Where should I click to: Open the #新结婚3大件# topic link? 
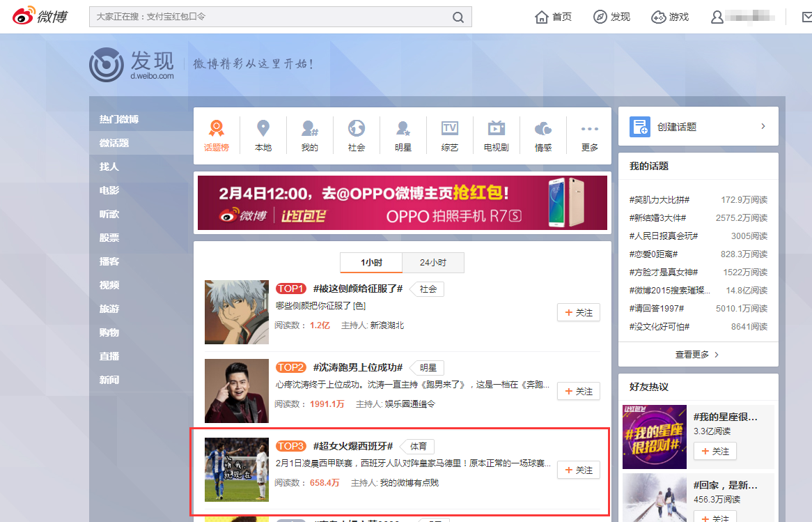pyautogui.click(x=658, y=218)
